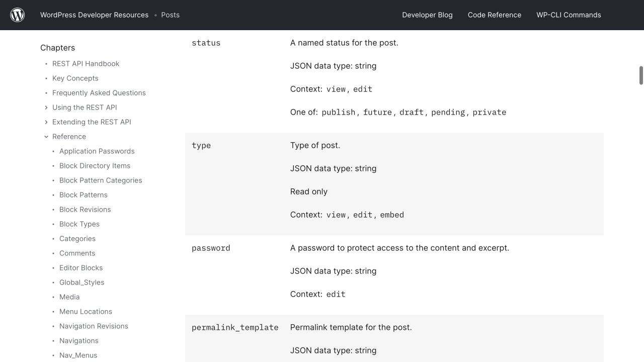
Task: Go to Comments reference
Action: tap(77, 253)
